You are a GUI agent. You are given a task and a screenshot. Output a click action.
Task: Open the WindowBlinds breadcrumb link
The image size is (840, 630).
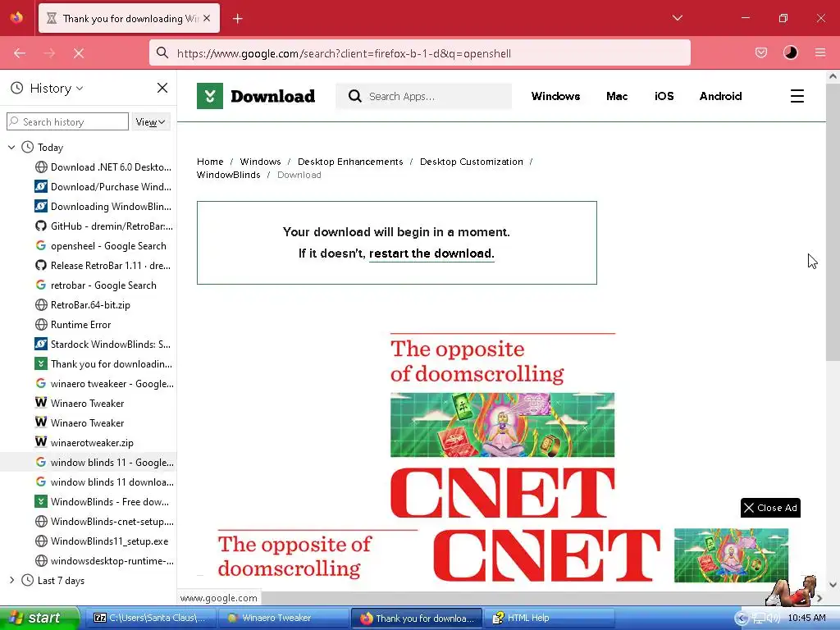pyautogui.click(x=229, y=176)
